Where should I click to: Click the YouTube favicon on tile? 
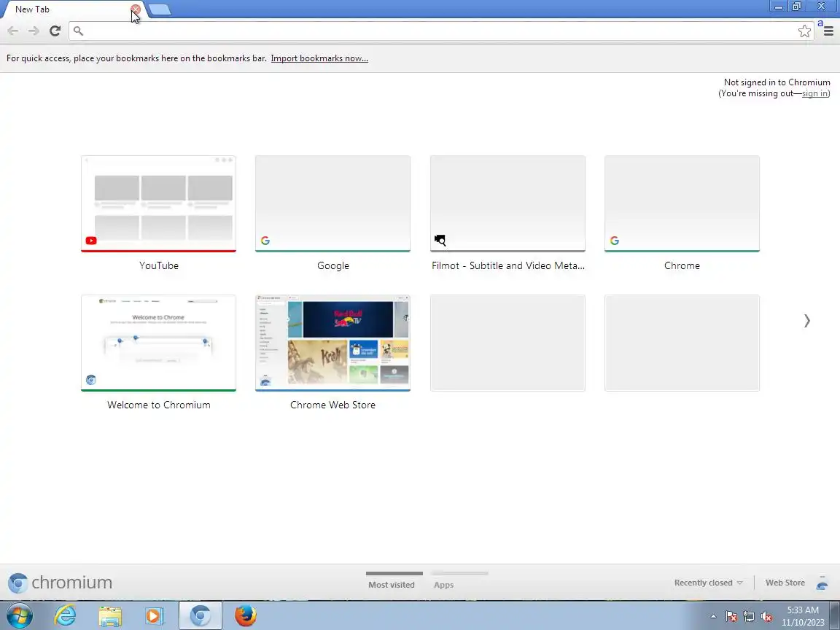[x=91, y=241]
